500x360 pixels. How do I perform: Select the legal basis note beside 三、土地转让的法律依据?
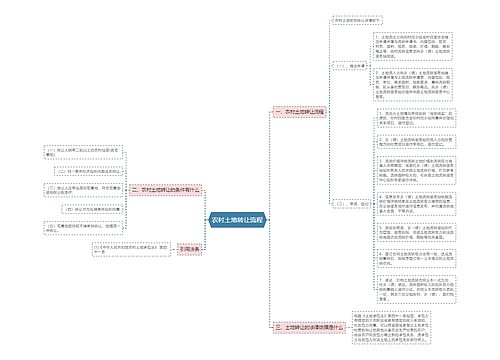click(x=391, y=328)
